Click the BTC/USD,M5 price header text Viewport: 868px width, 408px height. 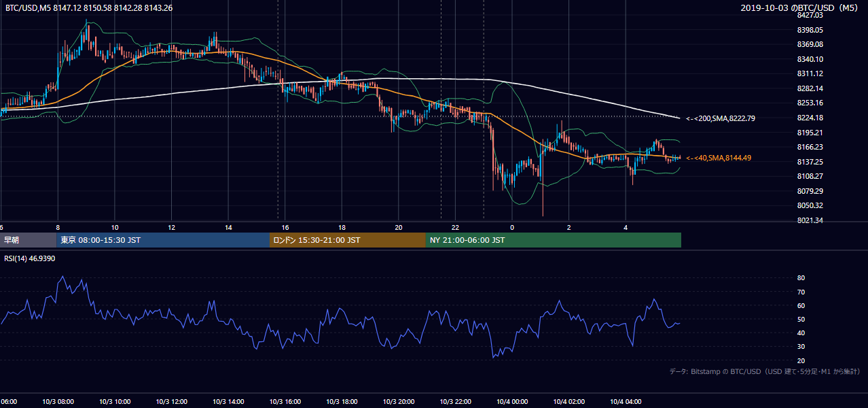click(x=88, y=8)
